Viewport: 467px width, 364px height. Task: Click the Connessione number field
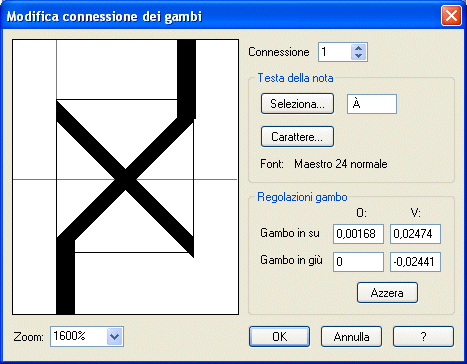coord(335,52)
